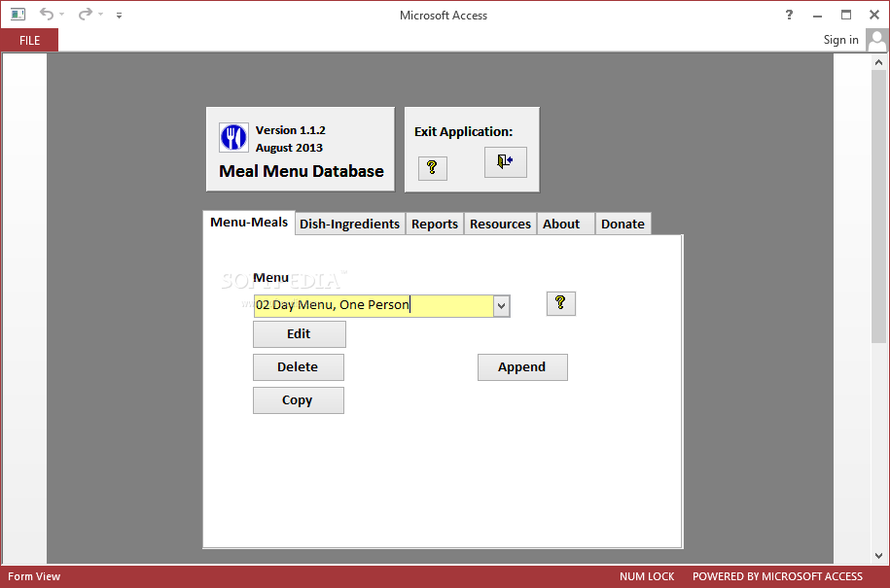
Task: Click the vertical scrollbar thumb
Action: pos(878,206)
